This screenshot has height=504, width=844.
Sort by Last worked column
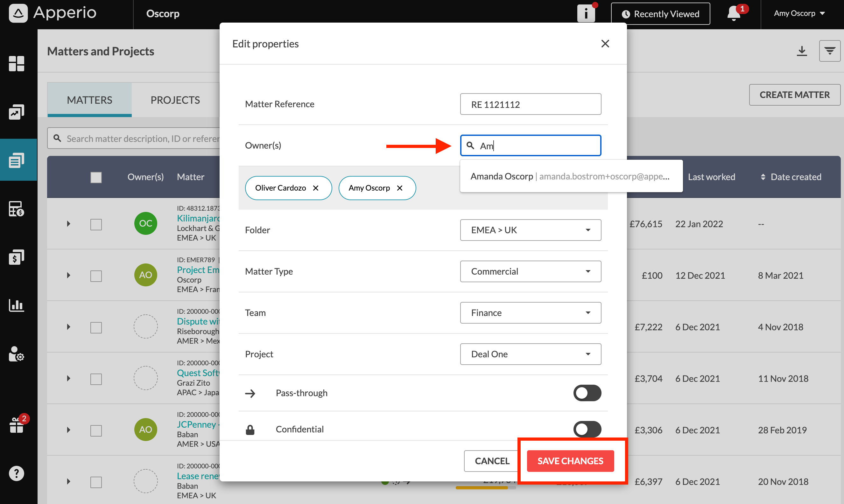tap(712, 177)
